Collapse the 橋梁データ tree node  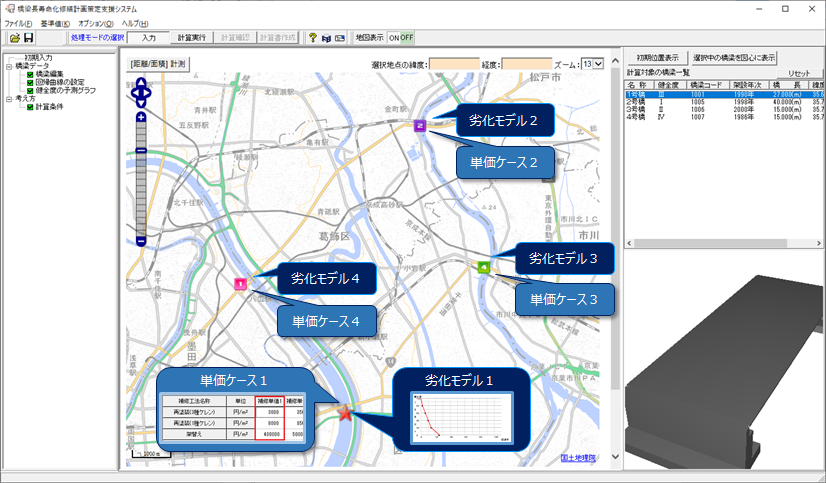tap(9, 66)
